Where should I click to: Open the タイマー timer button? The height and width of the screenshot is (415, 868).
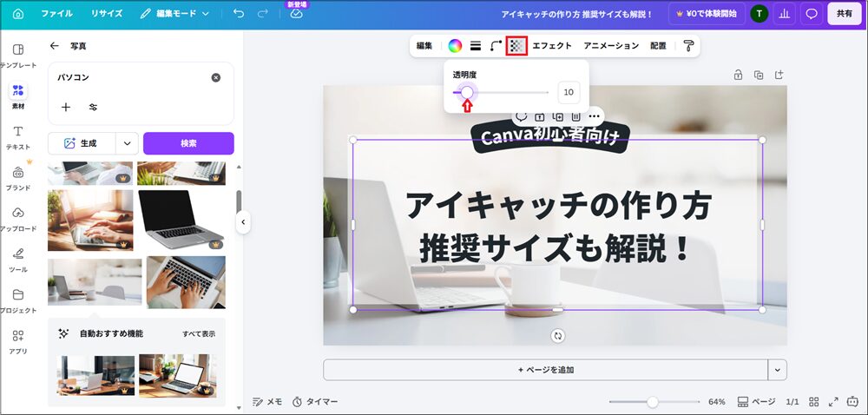(315, 402)
